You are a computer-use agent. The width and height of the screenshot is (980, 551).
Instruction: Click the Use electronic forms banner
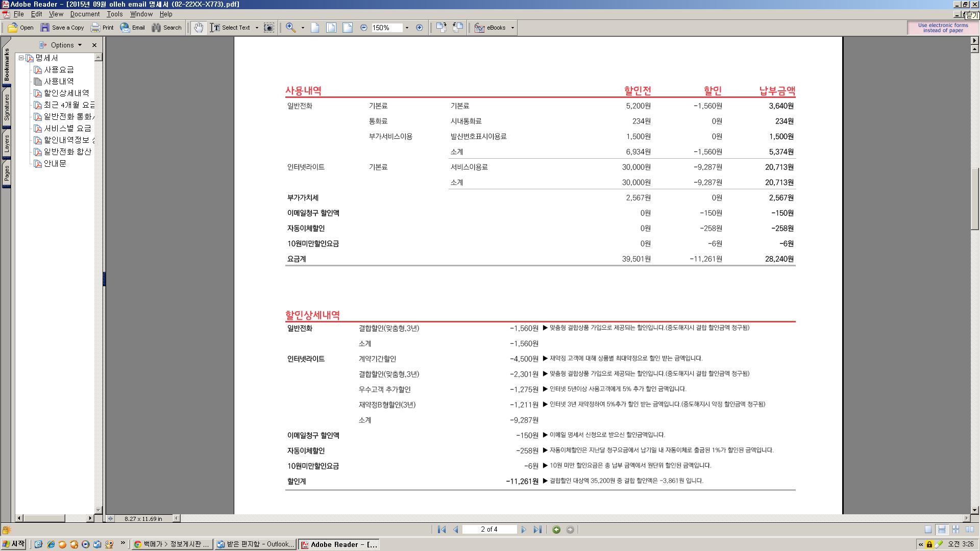click(x=943, y=28)
